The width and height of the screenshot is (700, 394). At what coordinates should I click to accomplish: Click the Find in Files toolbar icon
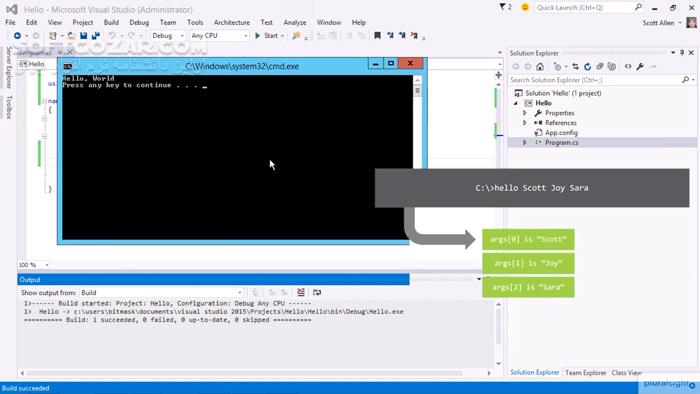pyautogui.click(x=296, y=36)
